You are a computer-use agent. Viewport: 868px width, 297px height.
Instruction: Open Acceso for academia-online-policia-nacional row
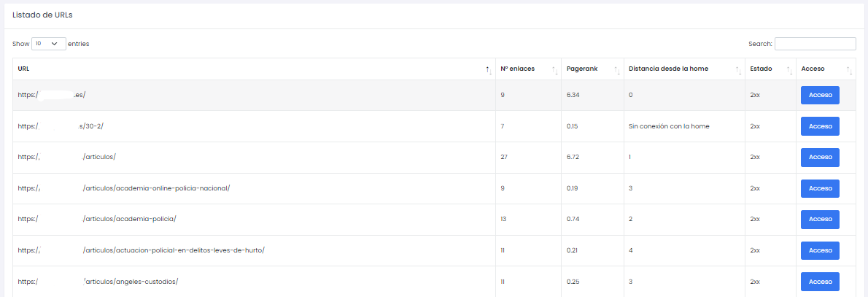click(820, 188)
